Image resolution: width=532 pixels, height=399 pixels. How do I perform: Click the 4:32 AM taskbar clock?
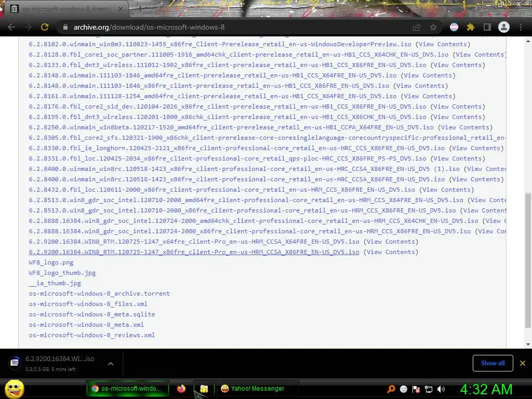[x=486, y=389]
